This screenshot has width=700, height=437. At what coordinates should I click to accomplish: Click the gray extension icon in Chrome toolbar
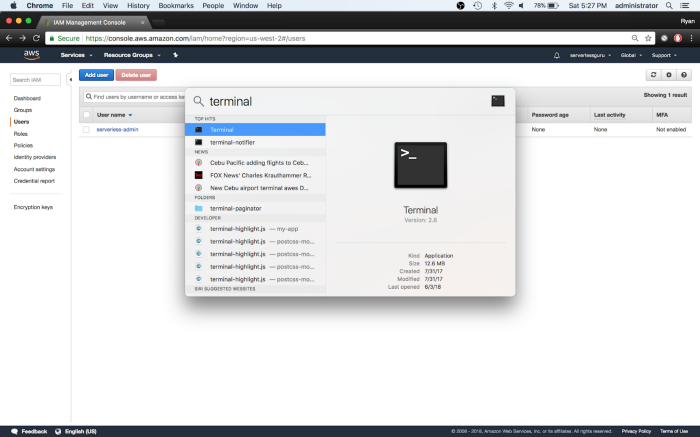pyautogui.click(x=664, y=38)
